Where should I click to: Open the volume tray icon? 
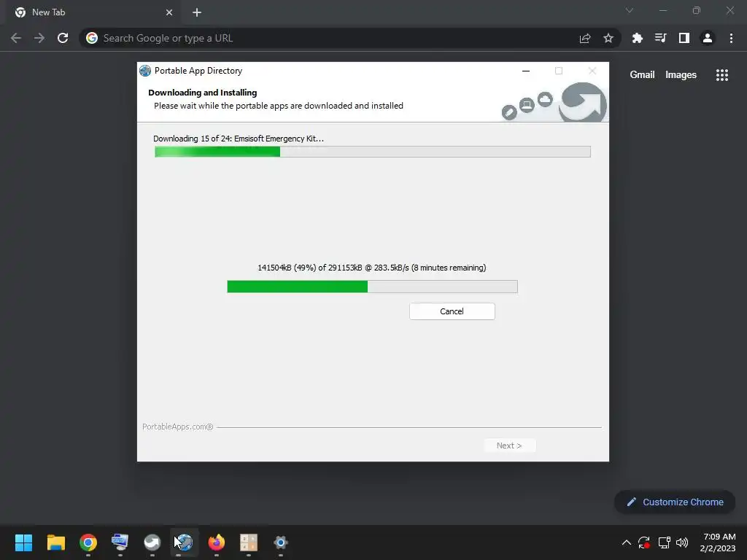[682, 542]
